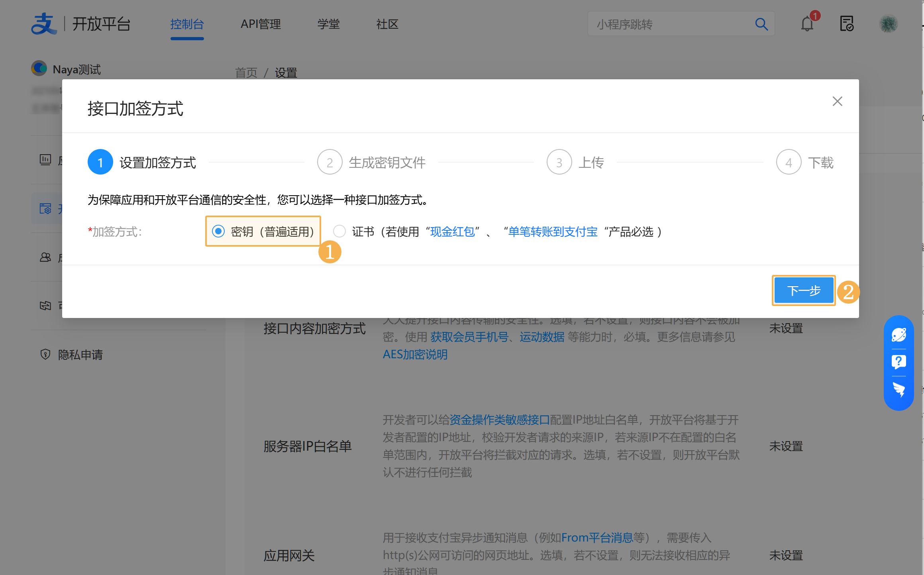Click the notification bell icon

tap(807, 24)
